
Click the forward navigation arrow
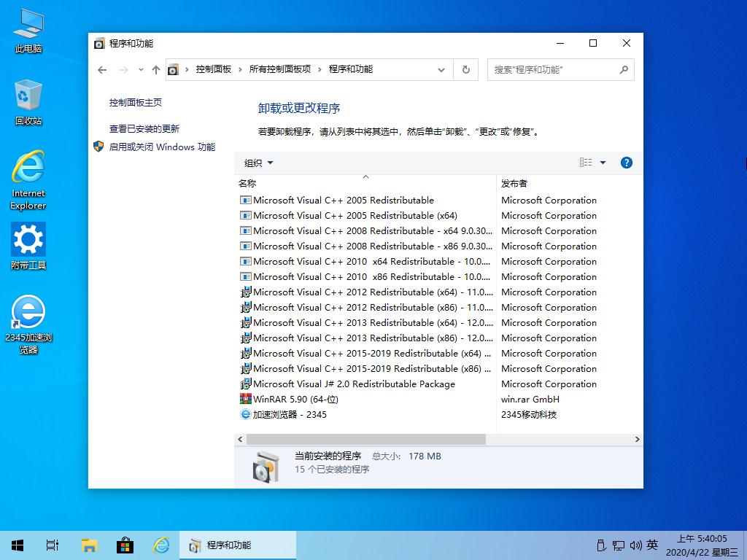pyautogui.click(x=124, y=70)
